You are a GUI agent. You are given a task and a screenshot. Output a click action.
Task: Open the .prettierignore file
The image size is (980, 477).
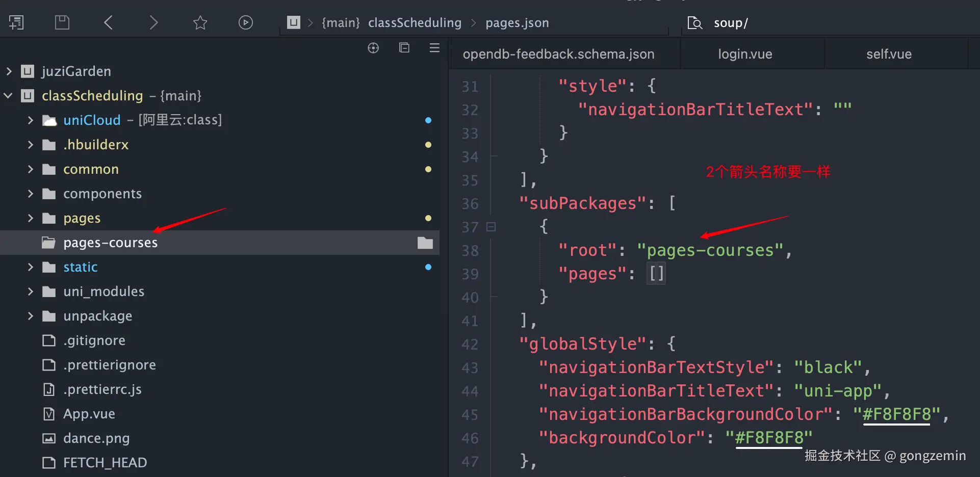point(110,365)
